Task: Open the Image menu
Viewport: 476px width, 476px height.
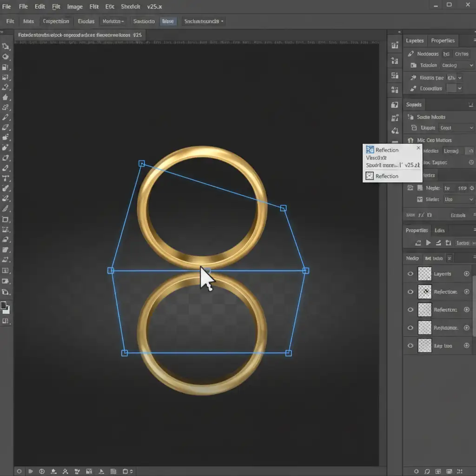Action: (x=74, y=7)
